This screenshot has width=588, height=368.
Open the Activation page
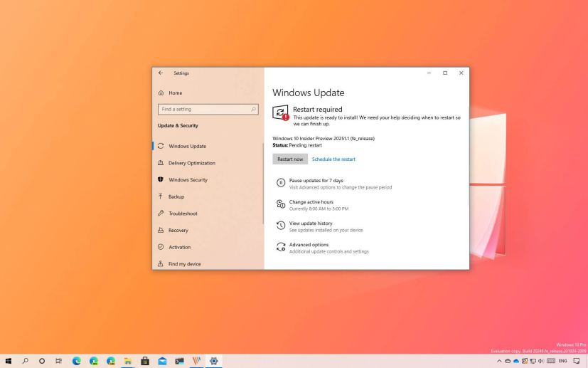(x=180, y=247)
